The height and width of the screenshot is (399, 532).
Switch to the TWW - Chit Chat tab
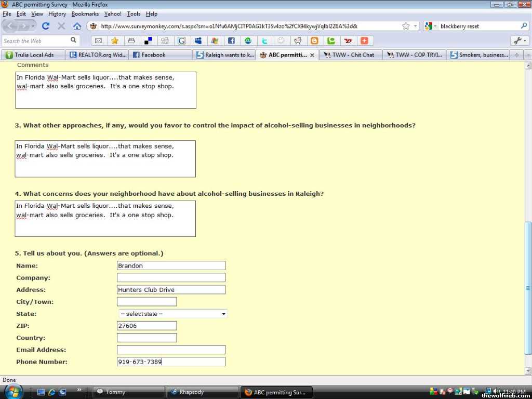[x=353, y=55]
